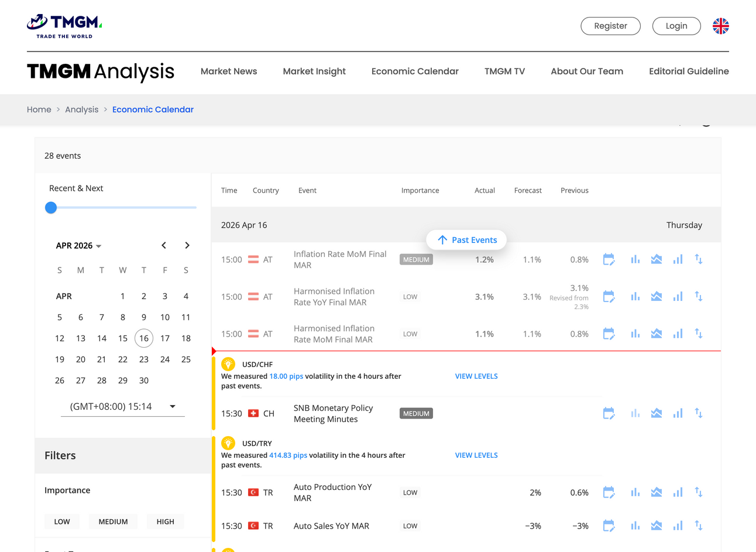Image resolution: width=756 pixels, height=552 pixels.
Task: Toggle the LOW importance filter
Action: [62, 521]
